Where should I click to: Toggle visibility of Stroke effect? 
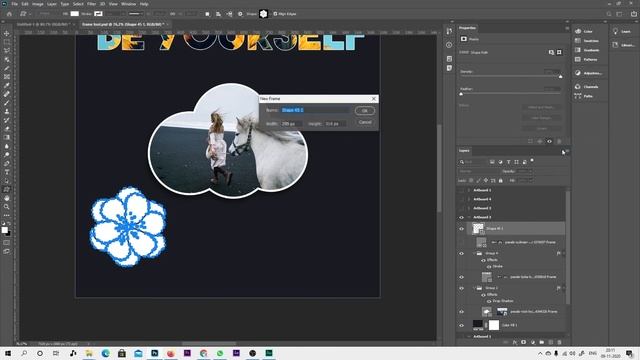click(x=489, y=267)
